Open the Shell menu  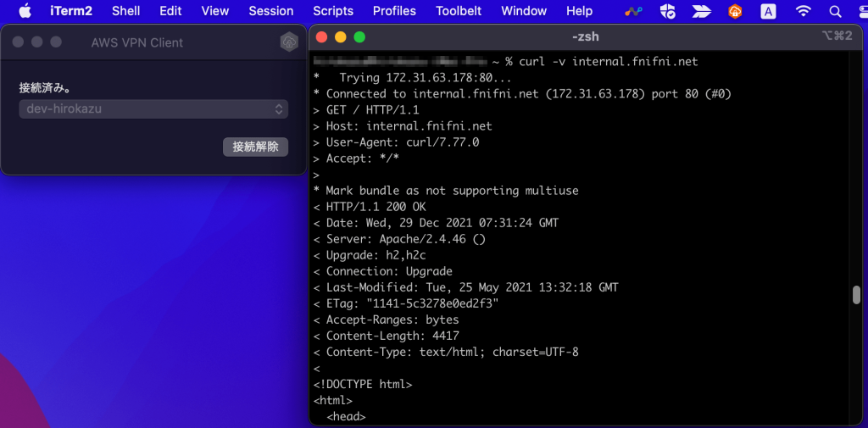click(x=126, y=10)
